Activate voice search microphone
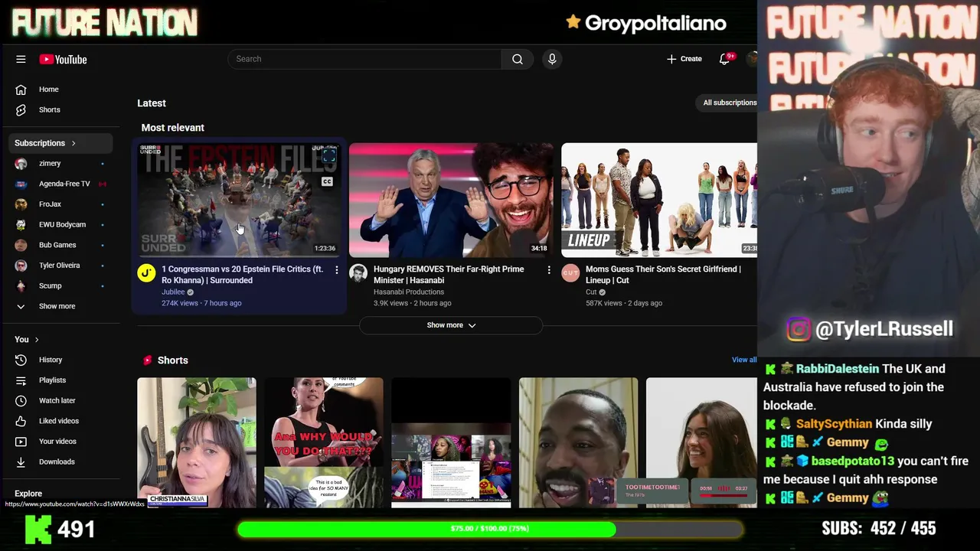 click(552, 59)
